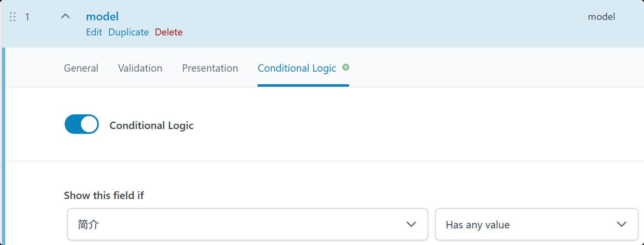Collapse the model field with the chevron
This screenshot has width=644, height=245.
(x=65, y=16)
